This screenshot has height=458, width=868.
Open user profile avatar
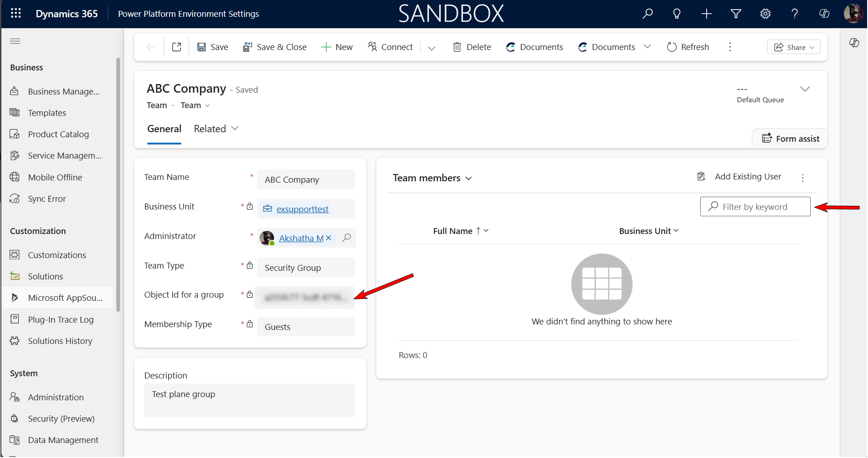(x=853, y=13)
